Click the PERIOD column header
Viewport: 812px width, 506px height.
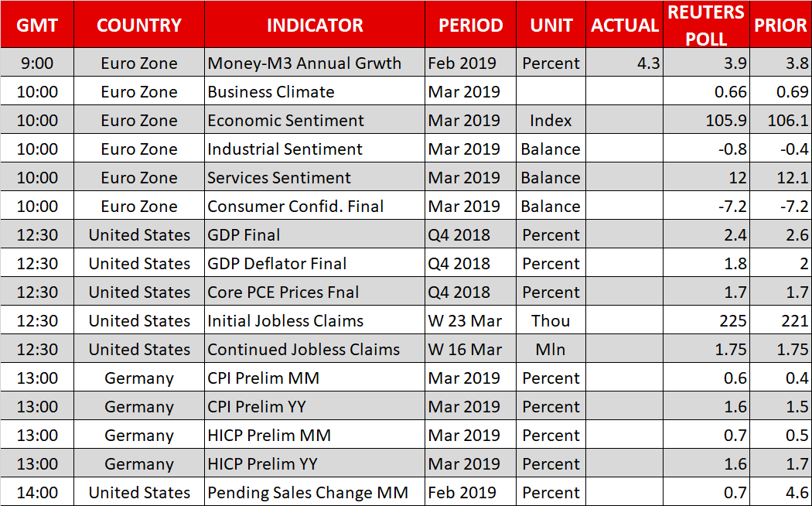pos(470,25)
